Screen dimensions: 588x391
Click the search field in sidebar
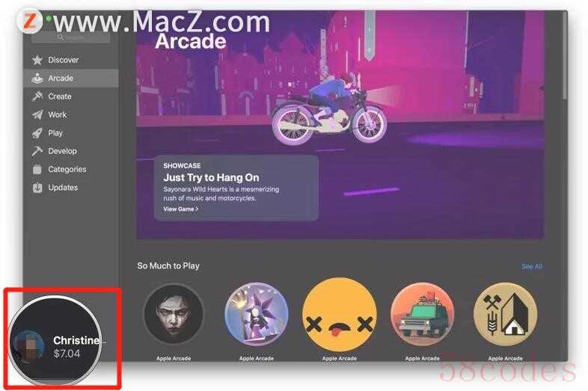(x=71, y=37)
